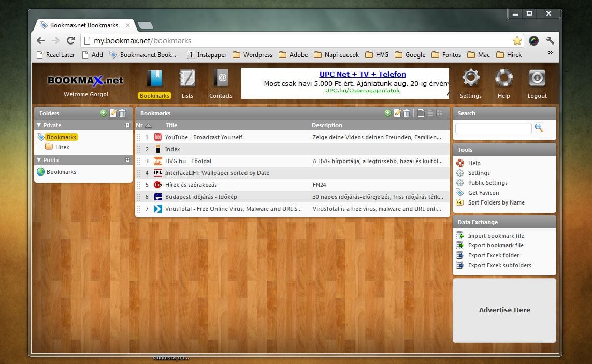
Task: Click the VirusTotal favicon in row 7
Action: tap(158, 209)
